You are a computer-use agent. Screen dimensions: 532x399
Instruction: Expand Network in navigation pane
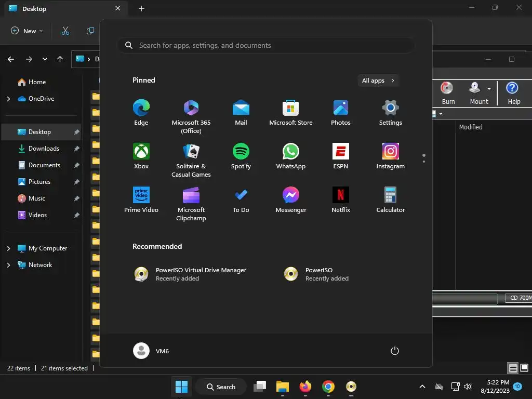click(8, 265)
